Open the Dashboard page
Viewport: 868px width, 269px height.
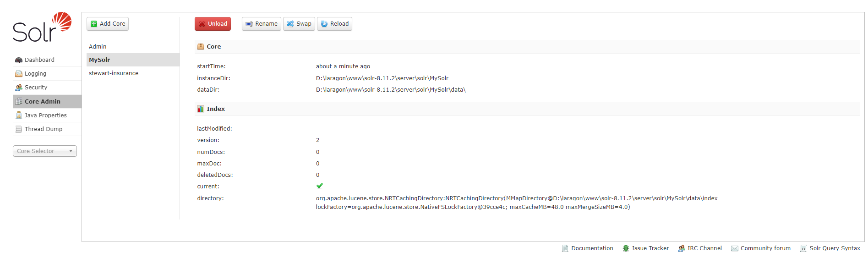(x=39, y=60)
